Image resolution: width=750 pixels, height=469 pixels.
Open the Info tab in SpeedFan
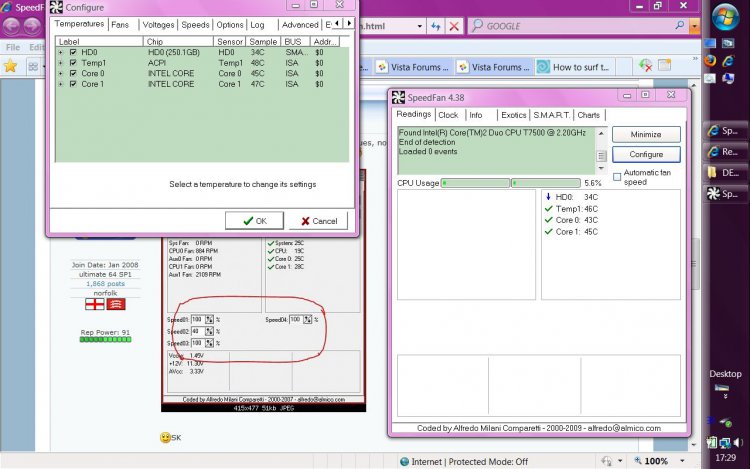click(x=475, y=115)
